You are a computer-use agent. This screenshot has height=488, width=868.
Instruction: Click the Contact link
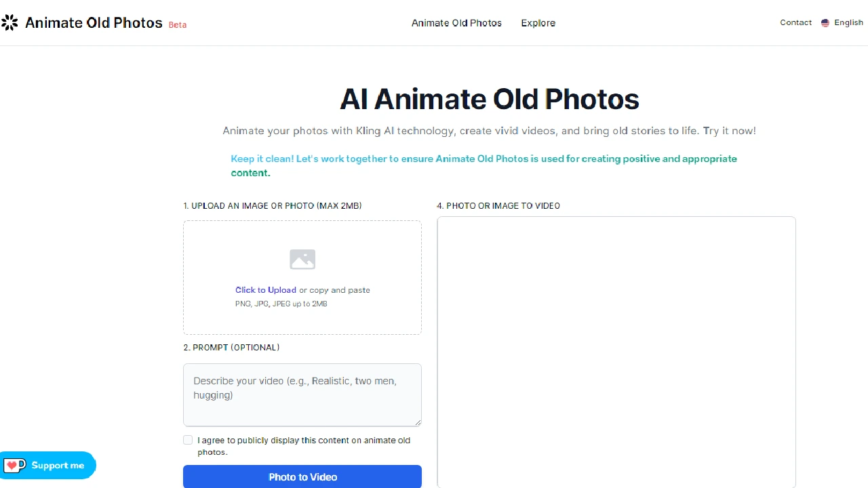795,22
